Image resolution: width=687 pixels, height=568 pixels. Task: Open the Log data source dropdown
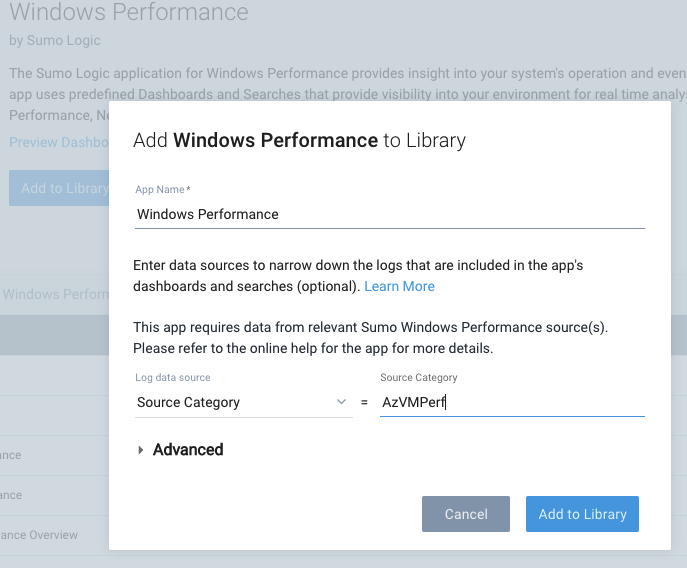pyautogui.click(x=244, y=402)
